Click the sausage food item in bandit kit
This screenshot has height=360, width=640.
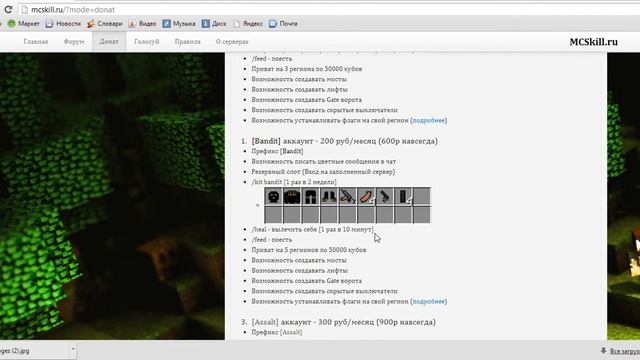click(x=366, y=197)
